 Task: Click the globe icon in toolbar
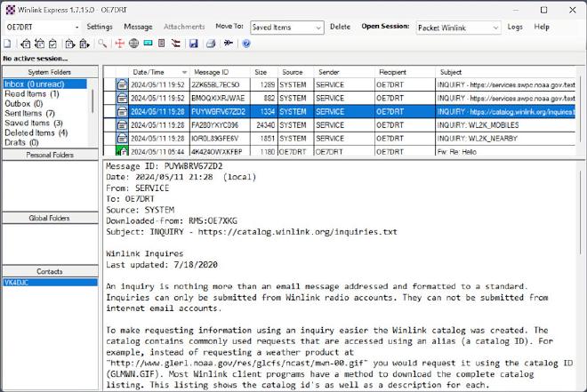pyautogui.click(x=133, y=43)
